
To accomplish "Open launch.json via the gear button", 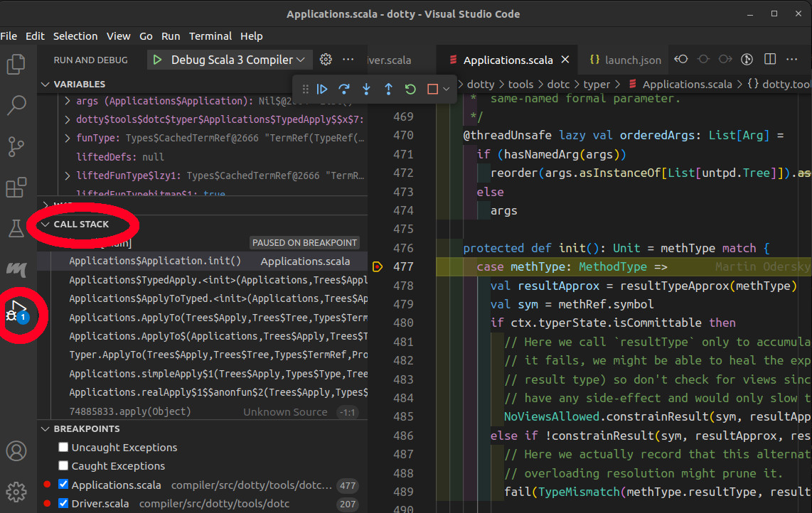I will [x=326, y=60].
